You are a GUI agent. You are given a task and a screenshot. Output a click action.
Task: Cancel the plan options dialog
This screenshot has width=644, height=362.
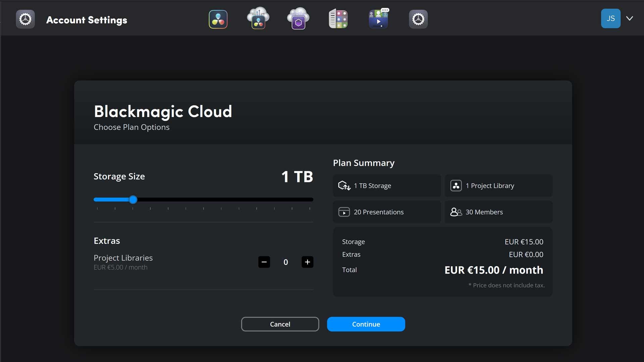(x=280, y=324)
